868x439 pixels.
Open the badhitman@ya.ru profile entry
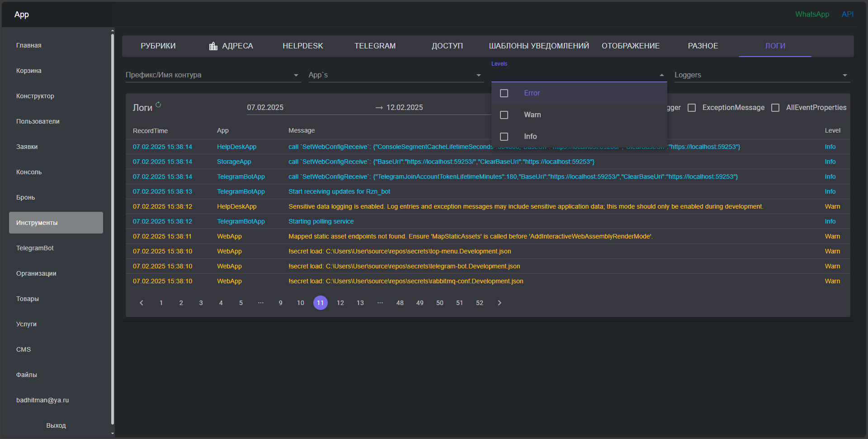pyautogui.click(x=56, y=400)
